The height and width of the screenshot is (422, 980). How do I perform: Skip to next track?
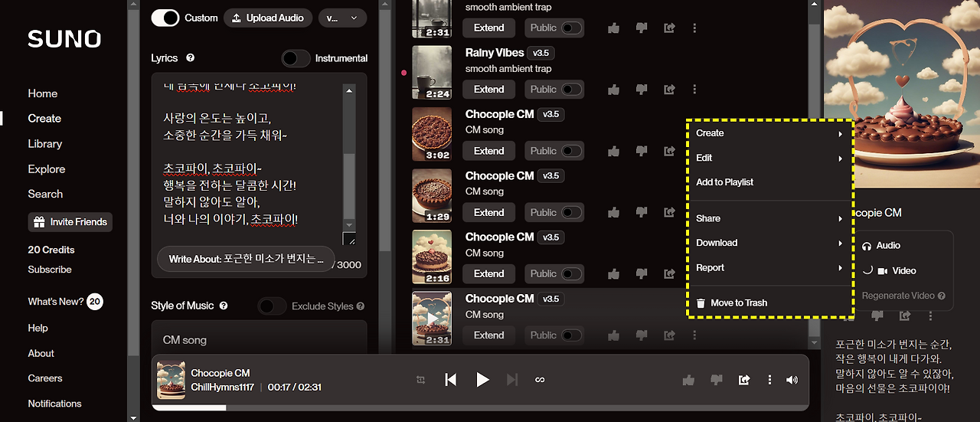[x=513, y=380]
